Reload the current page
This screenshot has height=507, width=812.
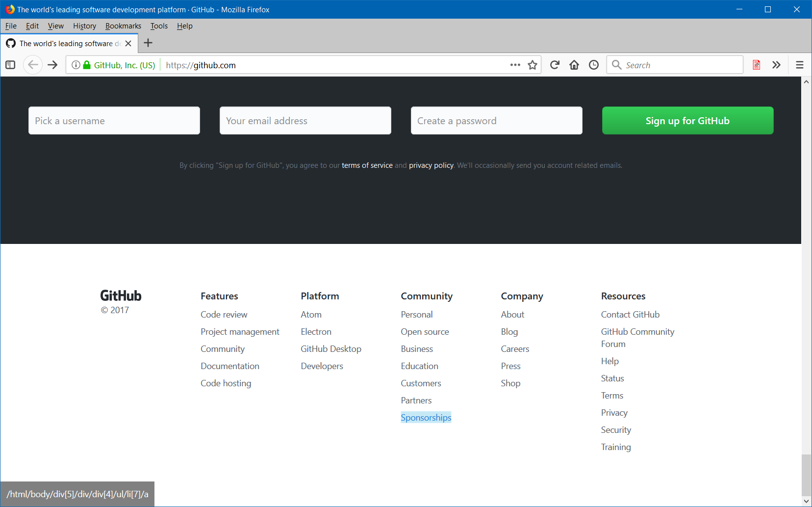[555, 65]
